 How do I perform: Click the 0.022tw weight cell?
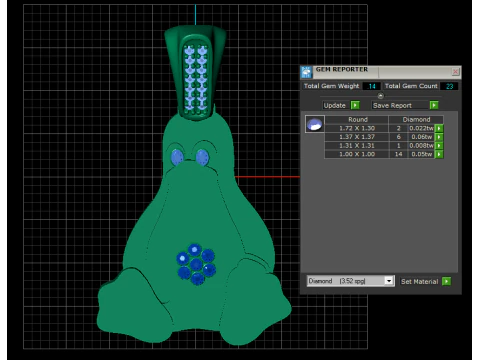click(x=421, y=128)
